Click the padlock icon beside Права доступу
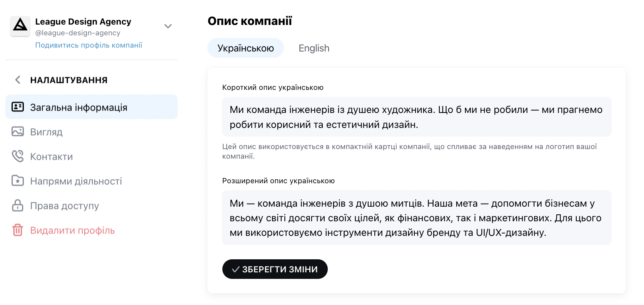This screenshot has width=644, height=305. click(18, 206)
